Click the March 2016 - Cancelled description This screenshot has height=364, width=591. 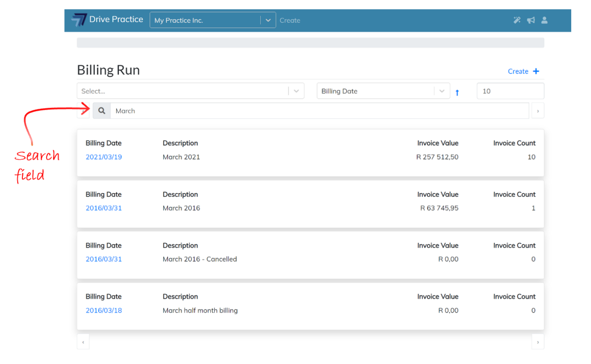click(200, 259)
